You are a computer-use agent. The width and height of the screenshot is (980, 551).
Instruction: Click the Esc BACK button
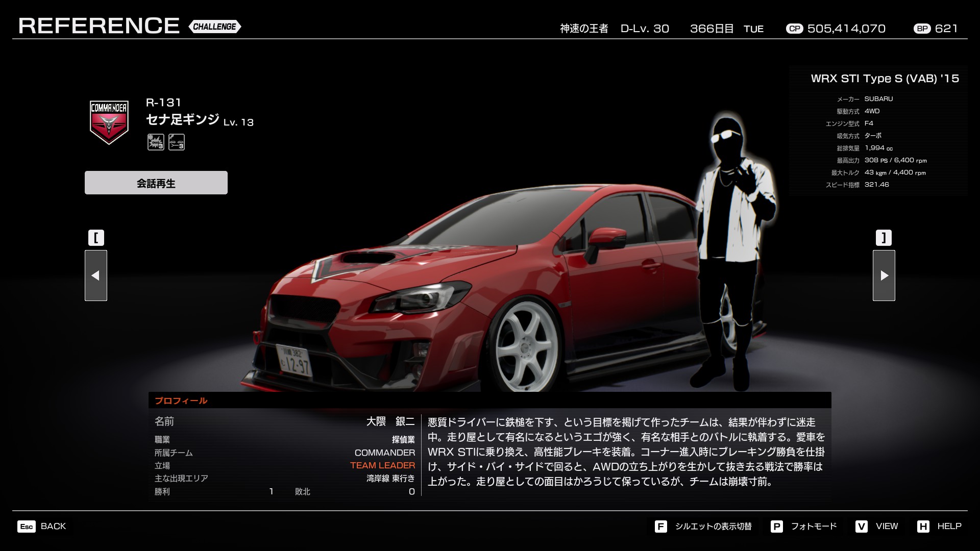[42, 526]
